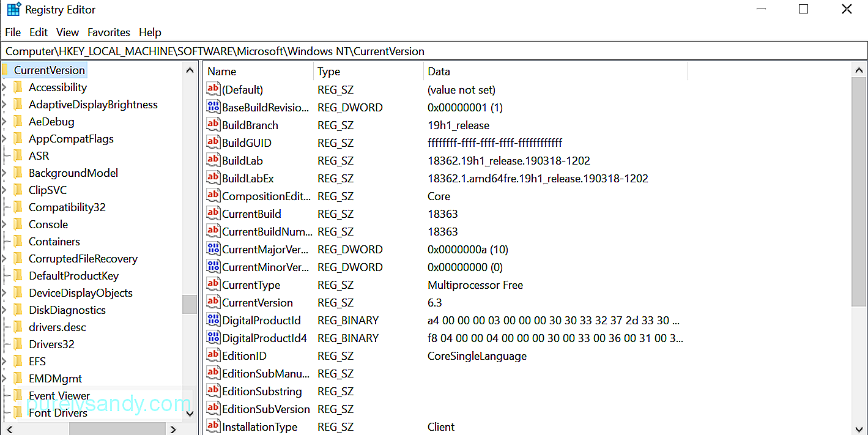Image resolution: width=868 pixels, height=435 pixels.
Task: Click the string icon next to BuildGUID
Action: click(213, 143)
